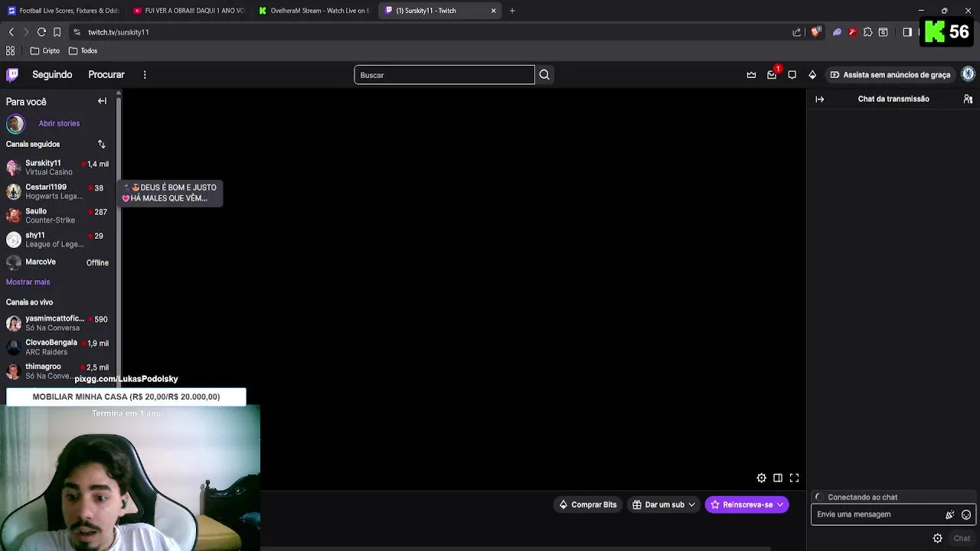Open the Procurar tab

pyautogui.click(x=106, y=74)
